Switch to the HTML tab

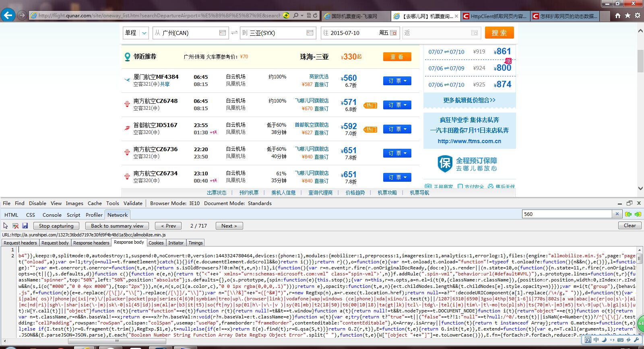tap(11, 215)
